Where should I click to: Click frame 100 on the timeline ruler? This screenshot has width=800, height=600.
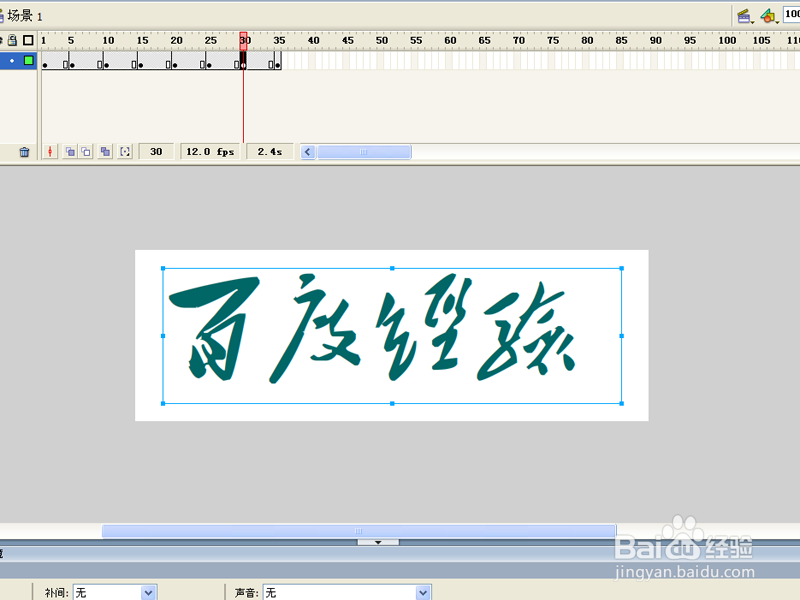tap(727, 40)
